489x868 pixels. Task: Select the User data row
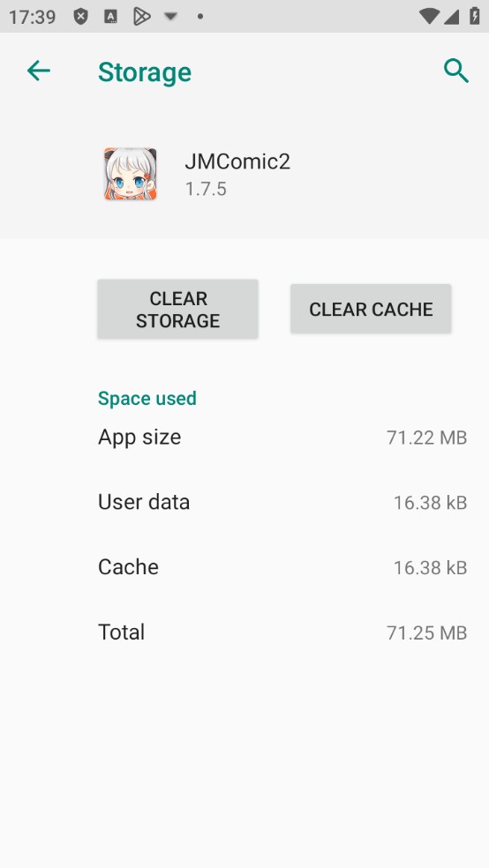pyautogui.click(x=282, y=502)
